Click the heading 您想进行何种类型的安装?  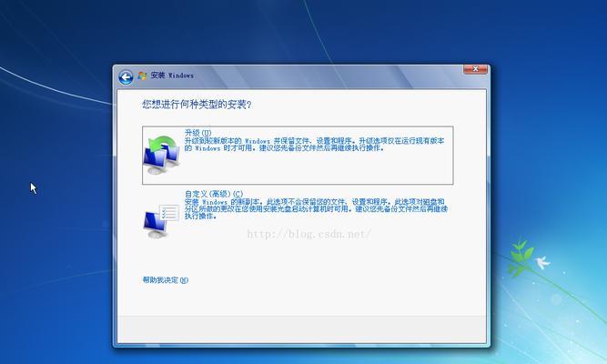coord(197,105)
